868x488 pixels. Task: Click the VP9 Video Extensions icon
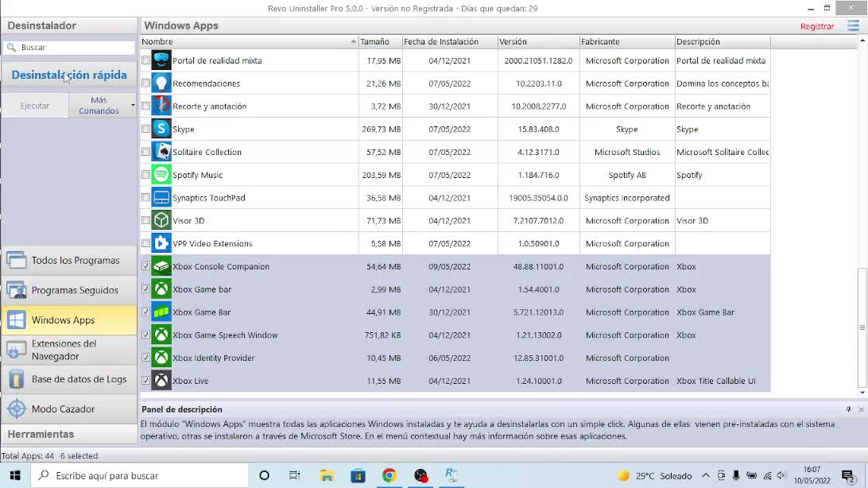pos(161,243)
